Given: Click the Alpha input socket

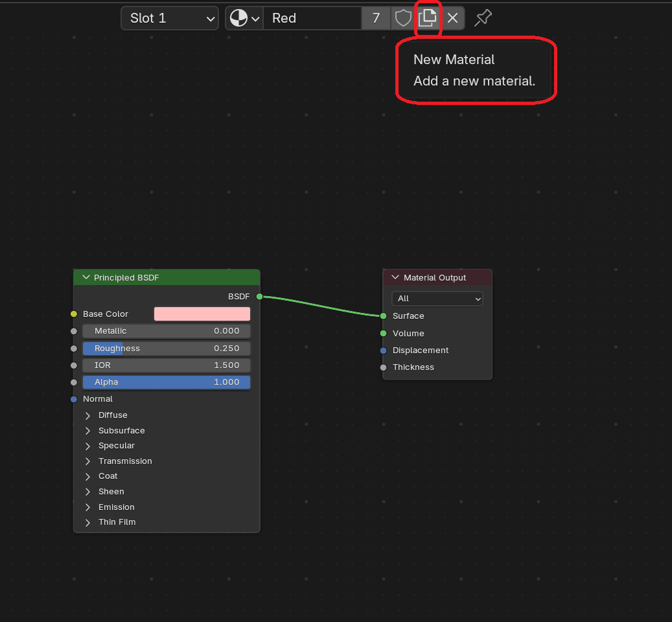Looking at the screenshot, I should click(74, 382).
